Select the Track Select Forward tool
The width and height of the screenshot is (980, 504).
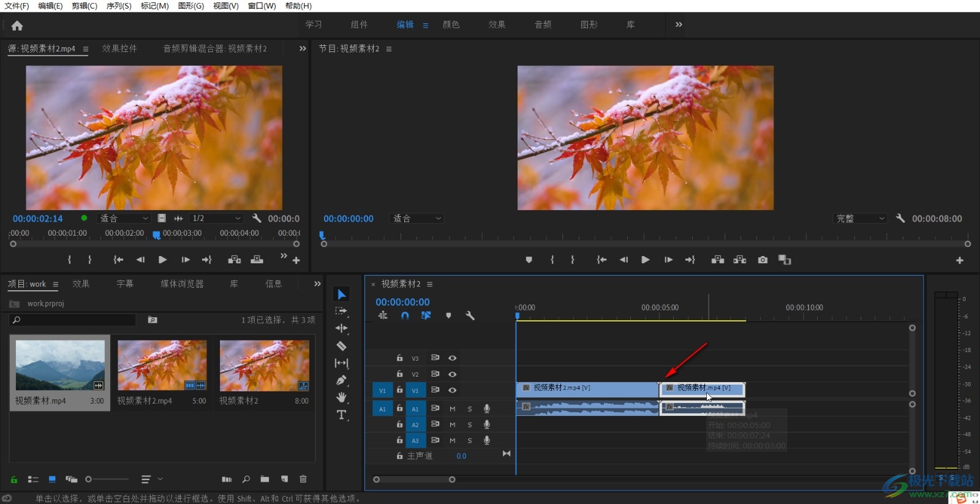(341, 311)
